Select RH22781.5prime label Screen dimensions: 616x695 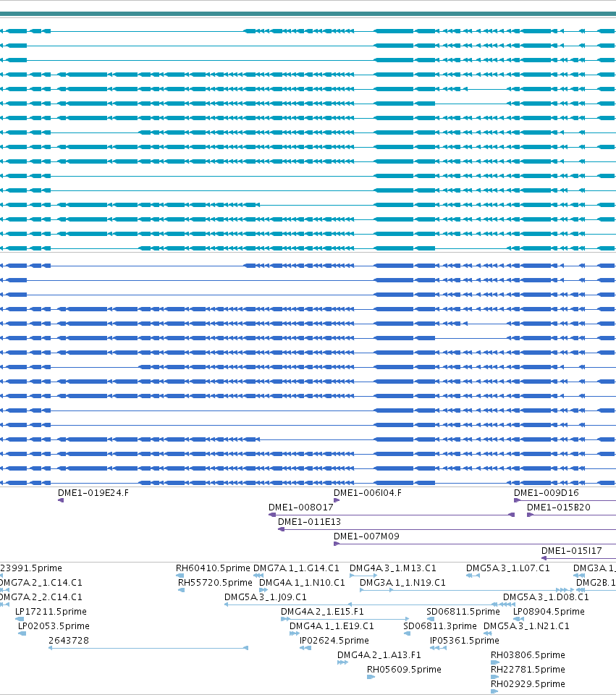coord(528,670)
